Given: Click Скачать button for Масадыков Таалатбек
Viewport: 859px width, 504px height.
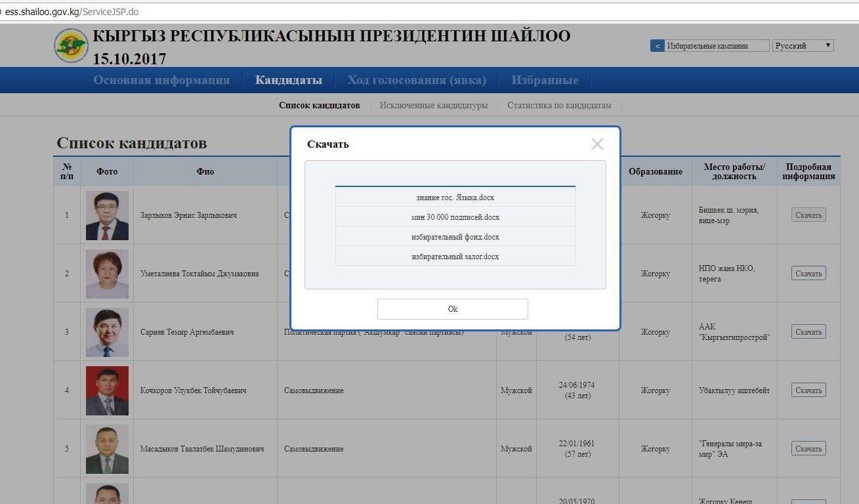Looking at the screenshot, I should (808, 449).
